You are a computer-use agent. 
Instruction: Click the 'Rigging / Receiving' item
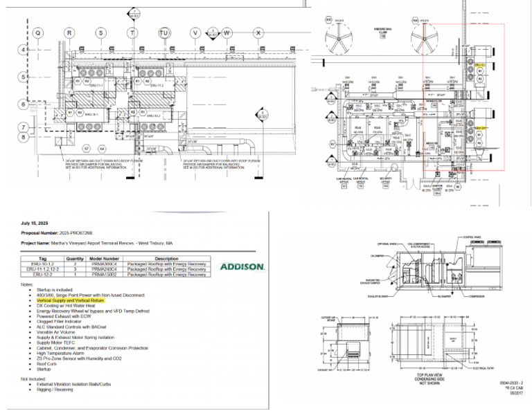(x=55, y=390)
